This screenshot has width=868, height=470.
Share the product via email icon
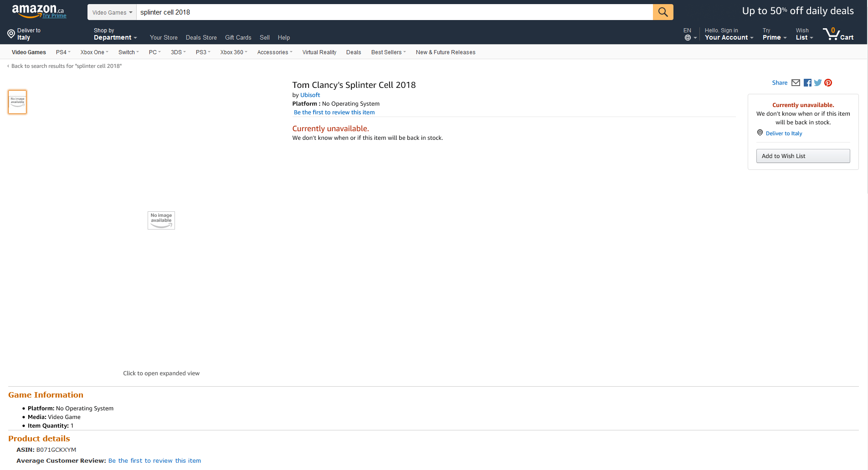pyautogui.click(x=796, y=83)
